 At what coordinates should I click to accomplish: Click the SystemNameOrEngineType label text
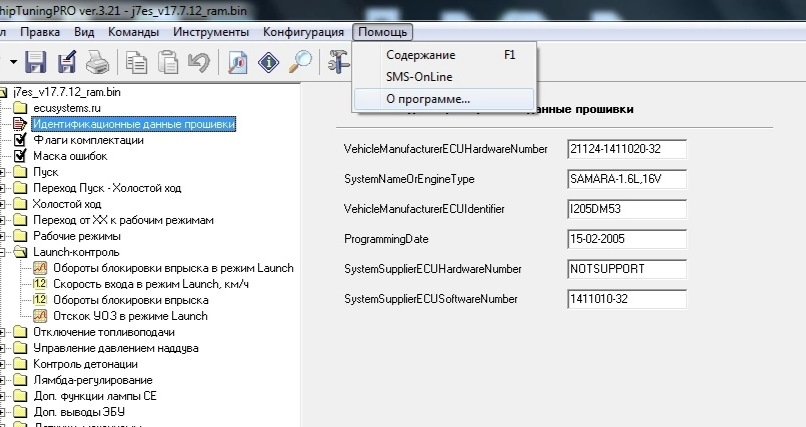tap(409, 179)
